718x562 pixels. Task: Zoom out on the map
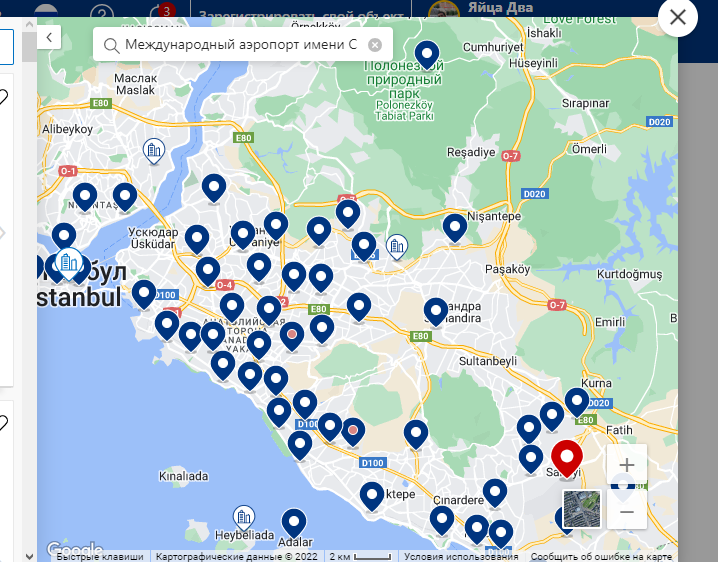coord(626,511)
